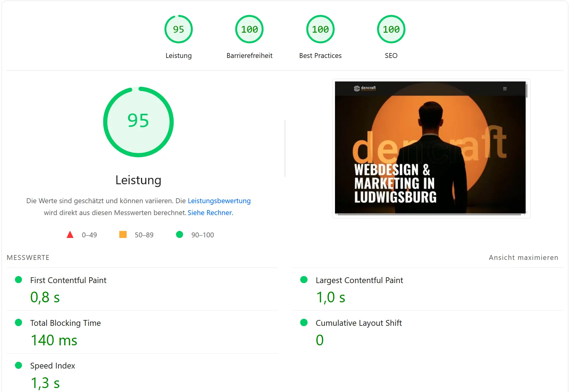Click the Siehe Rechner link

[x=210, y=213]
